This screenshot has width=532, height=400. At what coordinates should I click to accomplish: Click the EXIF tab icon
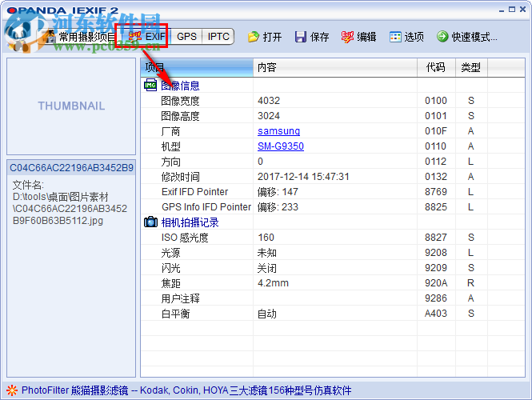(x=135, y=36)
